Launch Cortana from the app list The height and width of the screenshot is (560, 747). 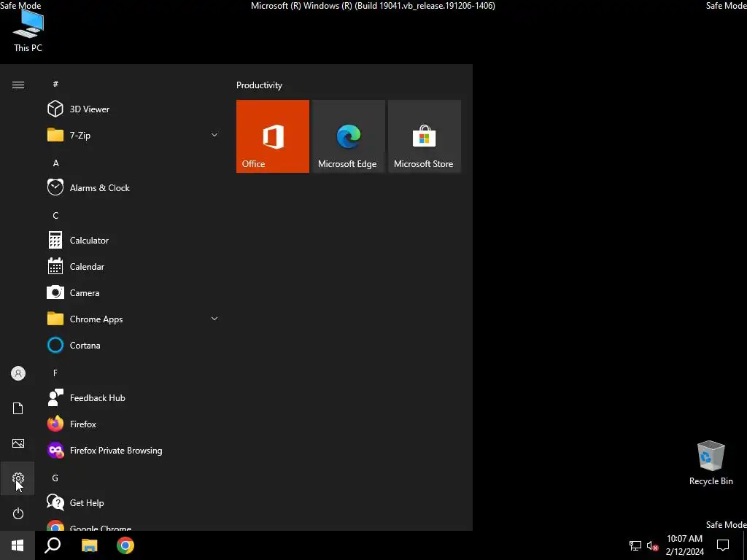pyautogui.click(x=133, y=345)
